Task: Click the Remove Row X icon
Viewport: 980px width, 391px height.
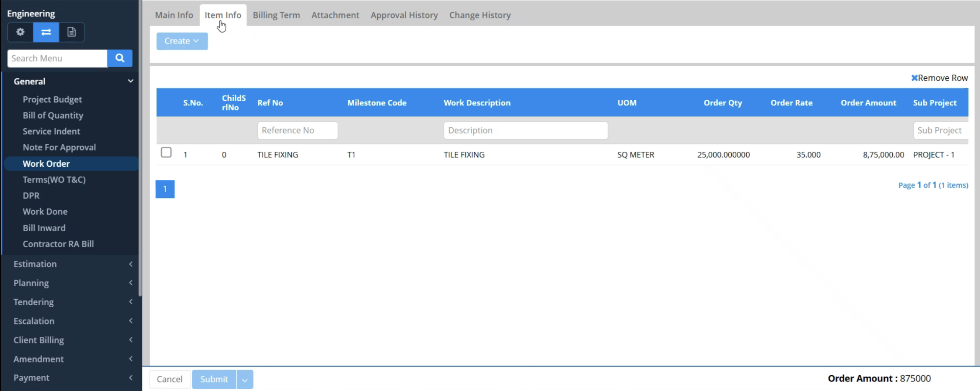Action: (914, 78)
